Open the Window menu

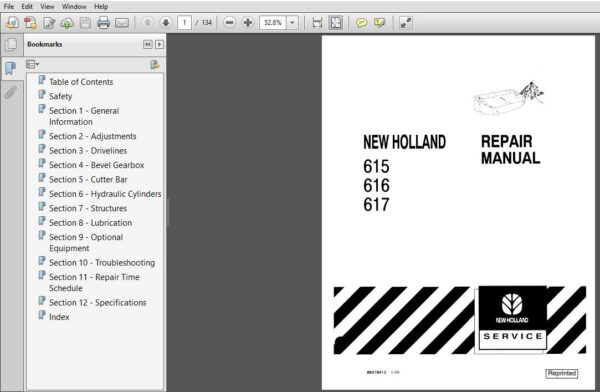[x=74, y=7]
